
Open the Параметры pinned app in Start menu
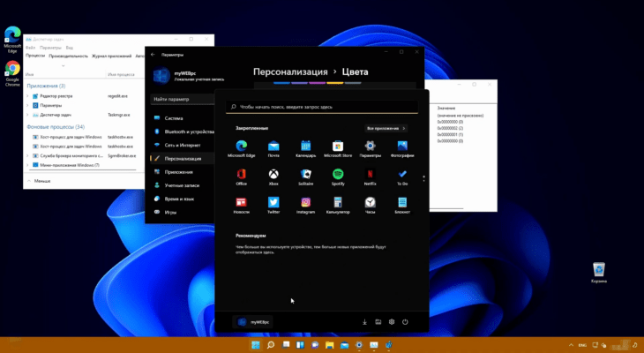[370, 149]
